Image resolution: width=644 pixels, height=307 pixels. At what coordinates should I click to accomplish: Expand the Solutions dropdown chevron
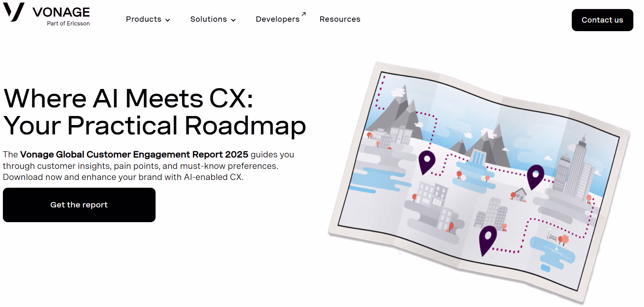click(234, 20)
